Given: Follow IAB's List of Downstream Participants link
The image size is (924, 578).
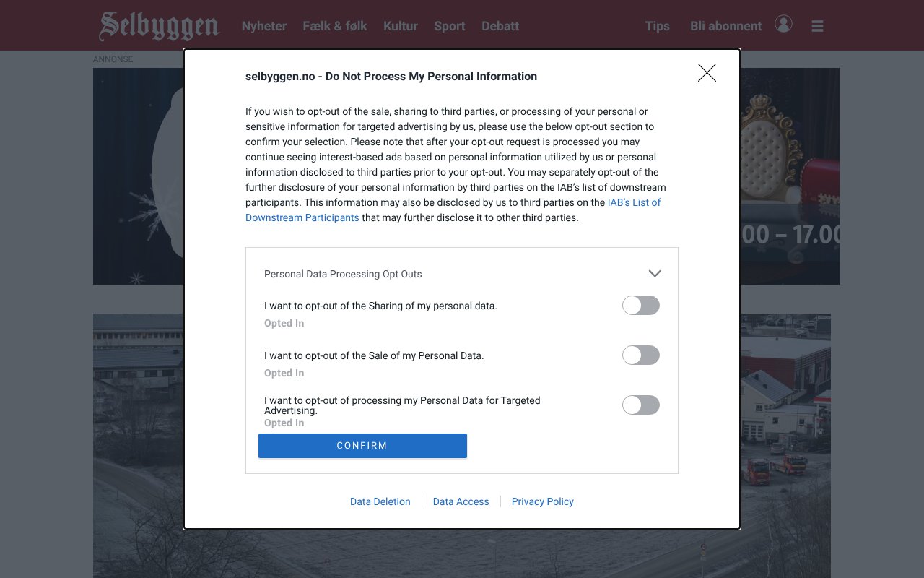Looking at the screenshot, I should tap(634, 203).
